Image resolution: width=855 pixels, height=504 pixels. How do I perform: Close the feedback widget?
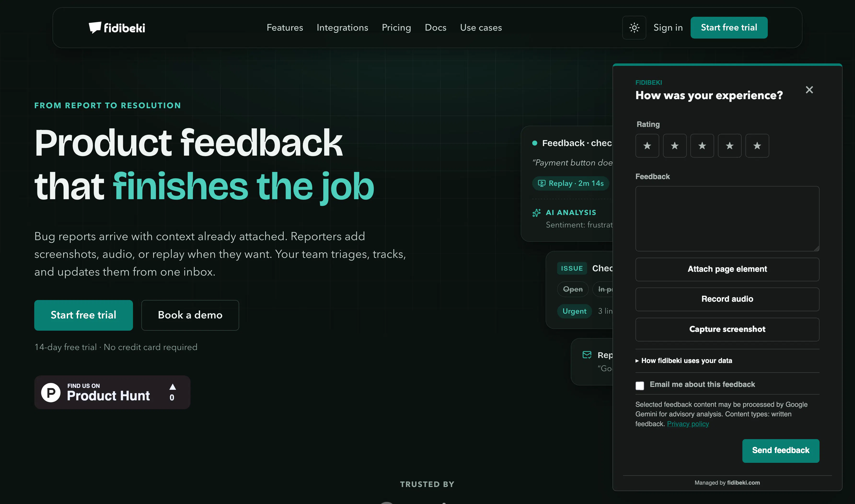809,90
